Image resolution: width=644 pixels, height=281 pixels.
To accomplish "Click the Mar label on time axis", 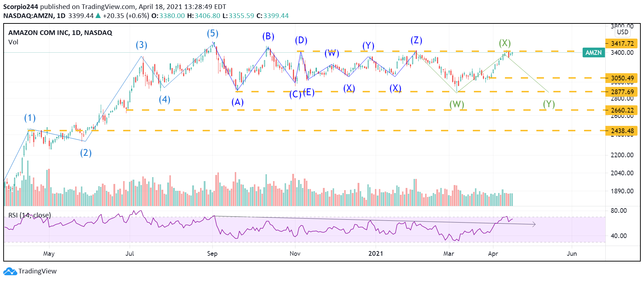I will pos(449,254).
